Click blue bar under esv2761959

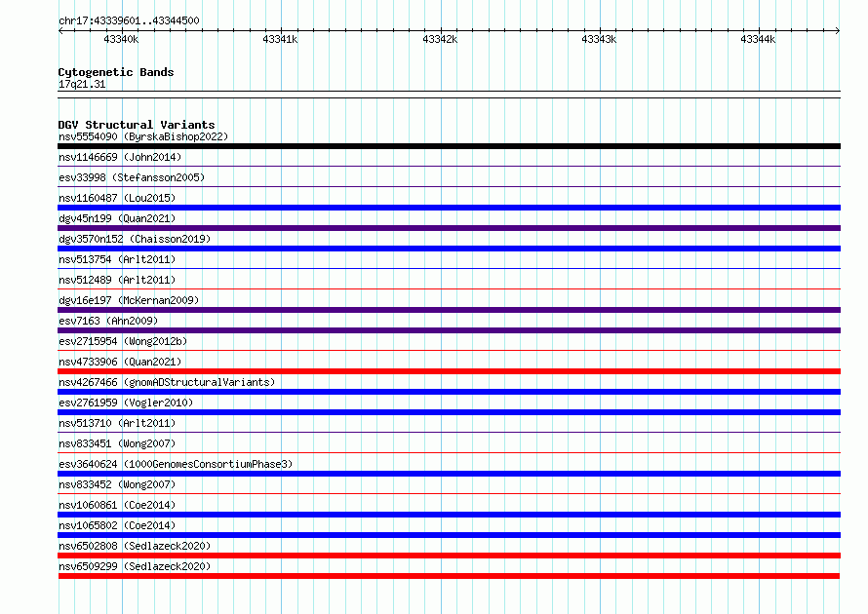point(449,412)
